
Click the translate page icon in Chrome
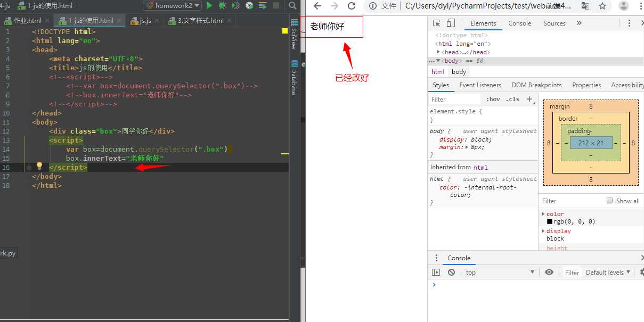tap(585, 6)
